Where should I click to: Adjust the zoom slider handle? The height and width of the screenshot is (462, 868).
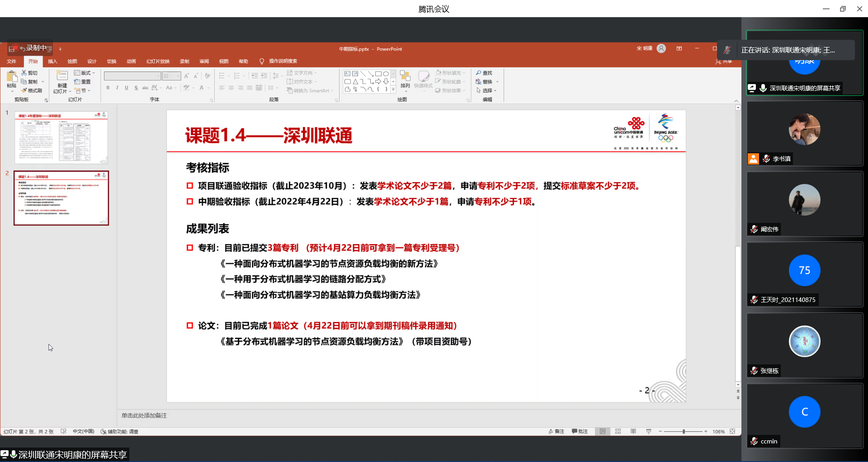point(684,431)
